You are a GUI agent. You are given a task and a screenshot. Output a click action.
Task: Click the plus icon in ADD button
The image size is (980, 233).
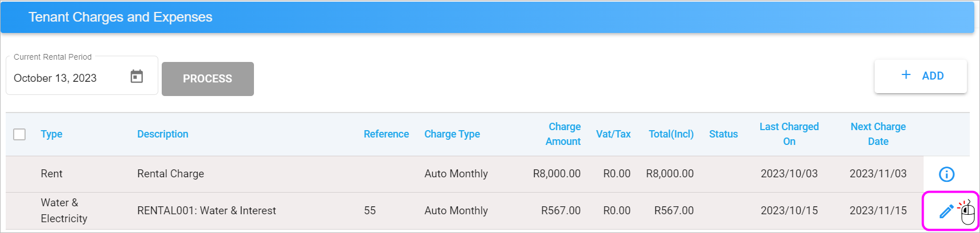[906, 75]
